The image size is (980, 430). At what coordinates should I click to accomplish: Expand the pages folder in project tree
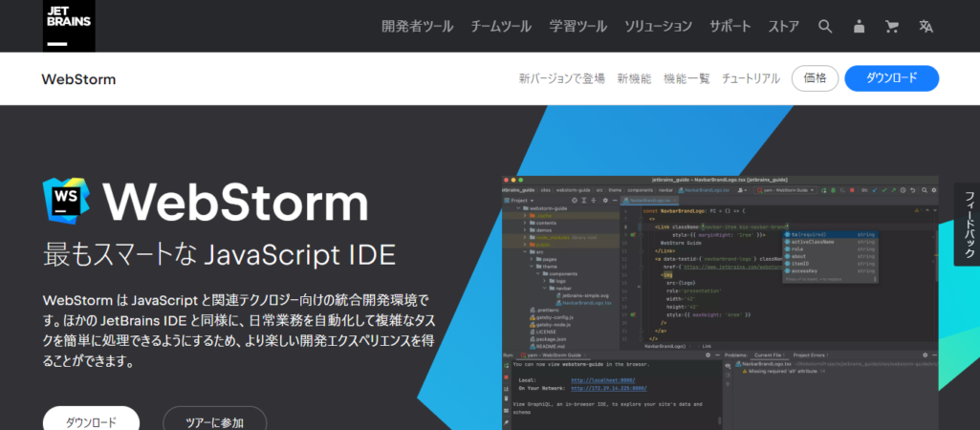pyautogui.click(x=532, y=259)
